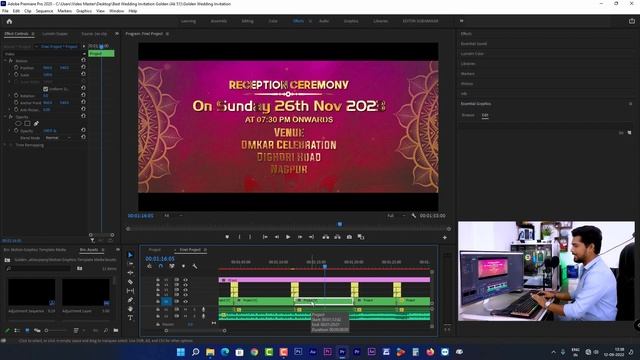Open the Program monitor zoom level dropdown
The image size is (640, 360).
173,216
